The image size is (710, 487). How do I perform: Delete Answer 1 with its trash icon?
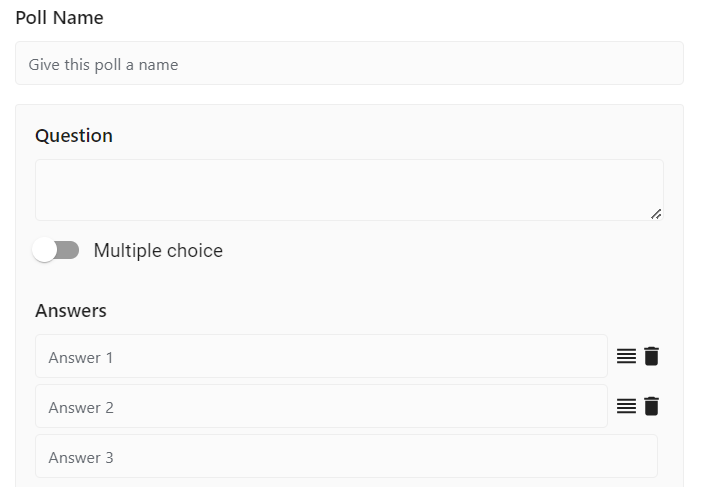(651, 356)
